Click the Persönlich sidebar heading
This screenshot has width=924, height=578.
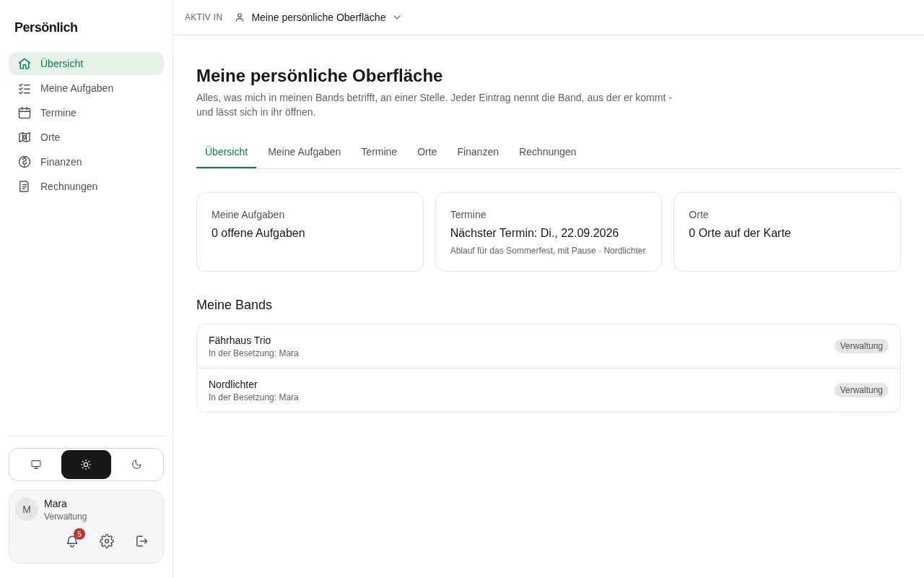[x=46, y=27]
